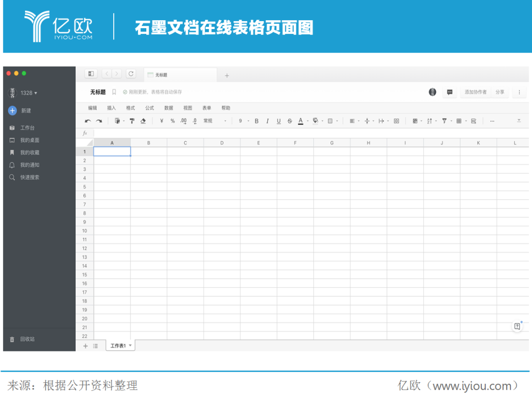The height and width of the screenshot is (408, 532).
Task: Click the 分享 button
Action: (500, 92)
